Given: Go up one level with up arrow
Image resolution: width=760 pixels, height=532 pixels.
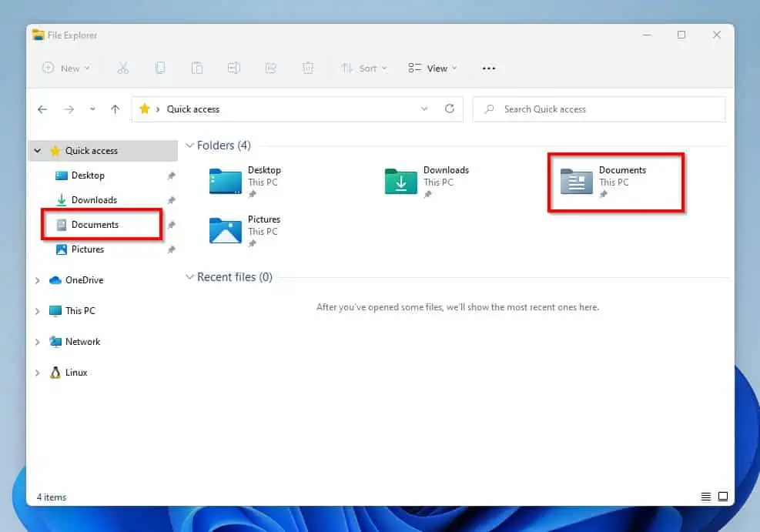Looking at the screenshot, I should (x=115, y=109).
